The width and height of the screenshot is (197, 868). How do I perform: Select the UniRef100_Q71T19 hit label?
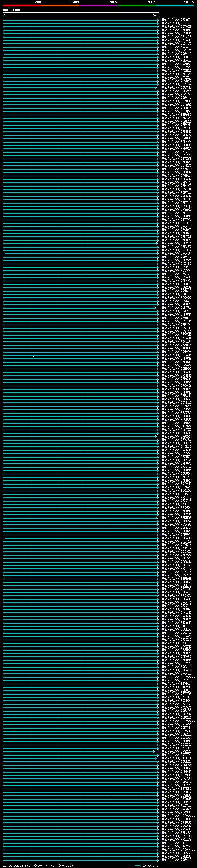[177, 541]
